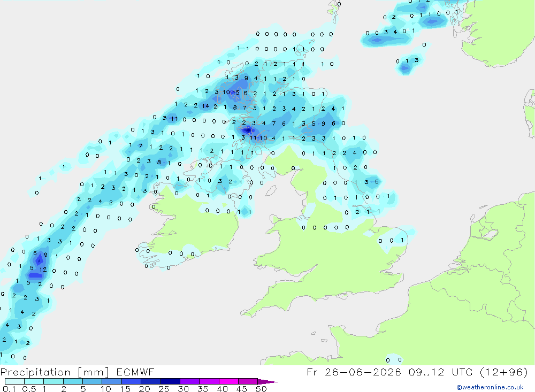Click the above-50 mm legend arrow tip

click(267, 381)
